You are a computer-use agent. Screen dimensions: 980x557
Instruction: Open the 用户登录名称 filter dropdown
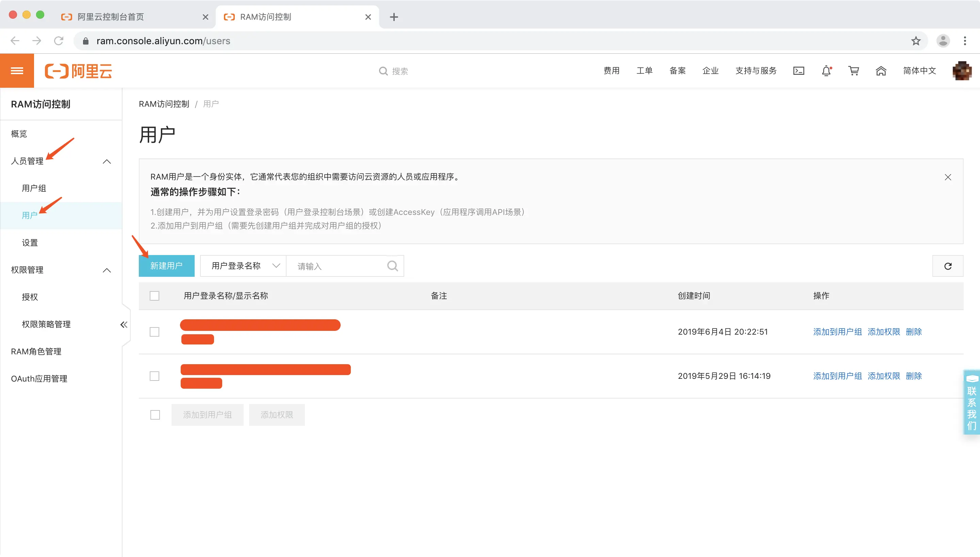[x=243, y=266]
